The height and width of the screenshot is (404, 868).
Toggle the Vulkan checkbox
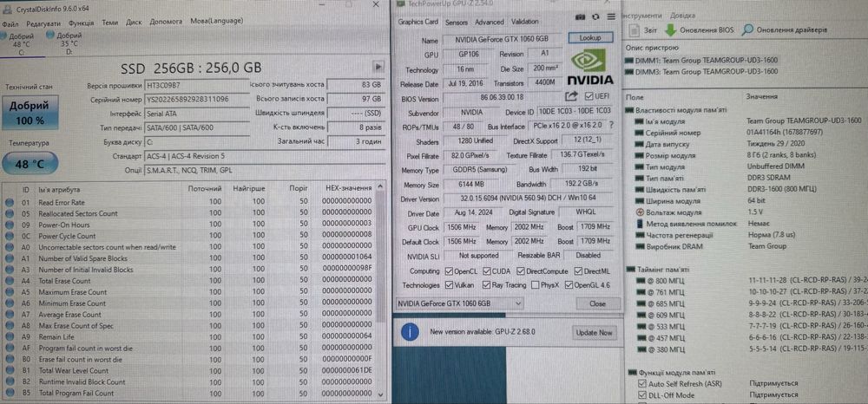450,285
